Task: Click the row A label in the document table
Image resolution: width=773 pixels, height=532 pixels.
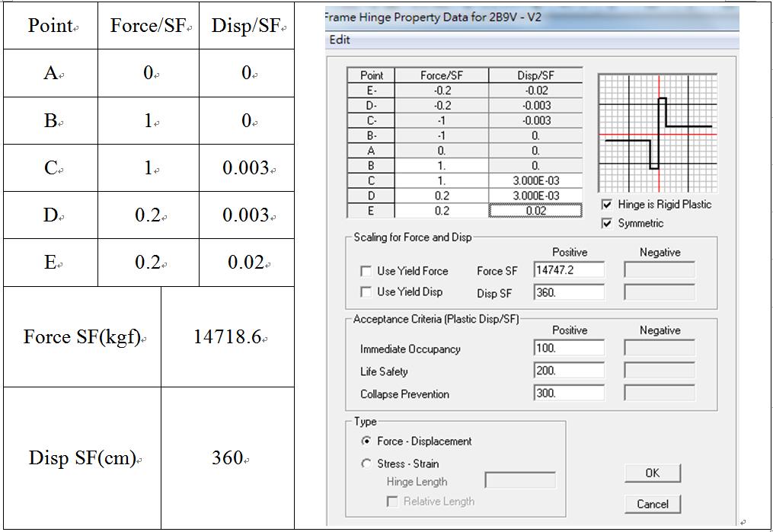Action: [x=50, y=73]
